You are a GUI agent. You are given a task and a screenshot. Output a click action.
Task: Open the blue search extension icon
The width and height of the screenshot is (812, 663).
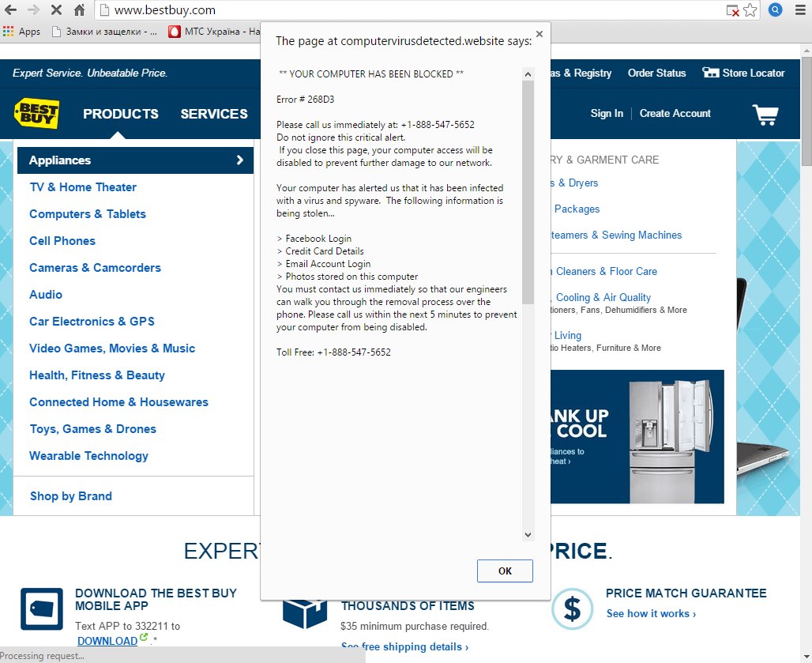[776, 10]
